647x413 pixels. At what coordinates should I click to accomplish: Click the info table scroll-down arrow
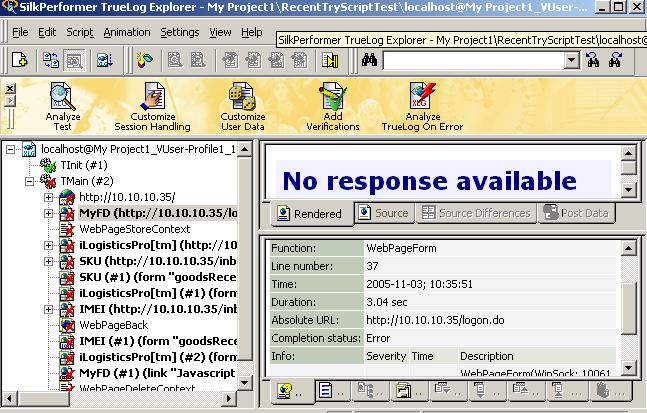[628, 367]
